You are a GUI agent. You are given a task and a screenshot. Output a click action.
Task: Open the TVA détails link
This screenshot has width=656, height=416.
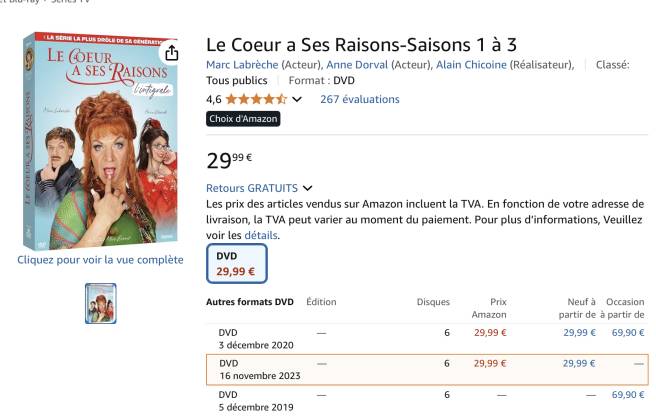[x=262, y=235]
